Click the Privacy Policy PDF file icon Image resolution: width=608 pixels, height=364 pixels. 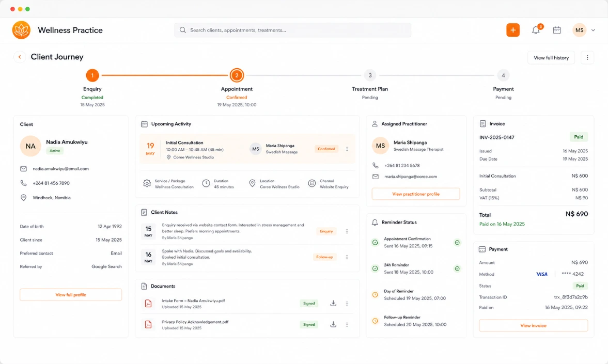click(x=148, y=324)
